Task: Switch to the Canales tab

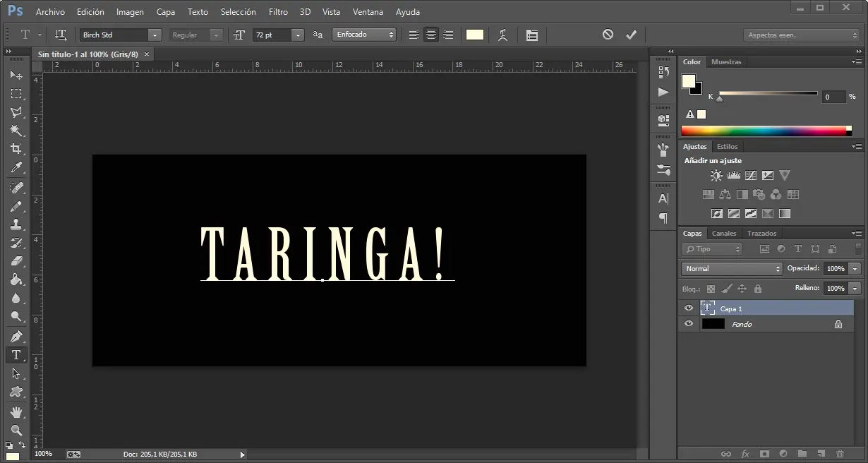Action: 724,233
